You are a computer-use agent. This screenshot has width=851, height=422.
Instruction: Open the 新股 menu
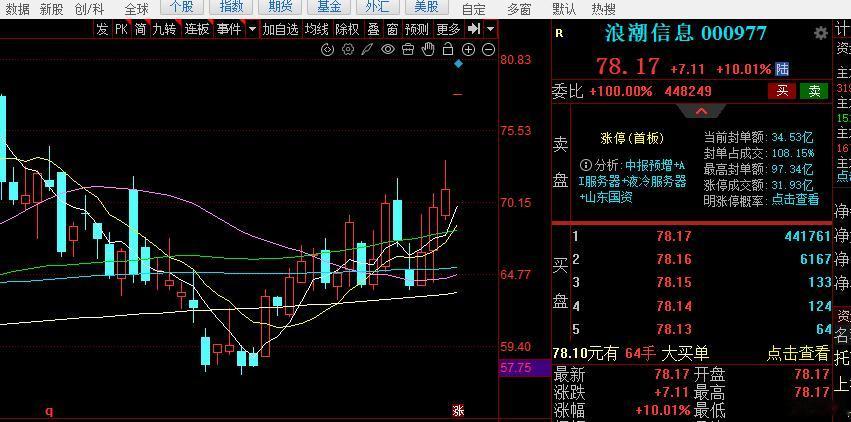(52, 9)
